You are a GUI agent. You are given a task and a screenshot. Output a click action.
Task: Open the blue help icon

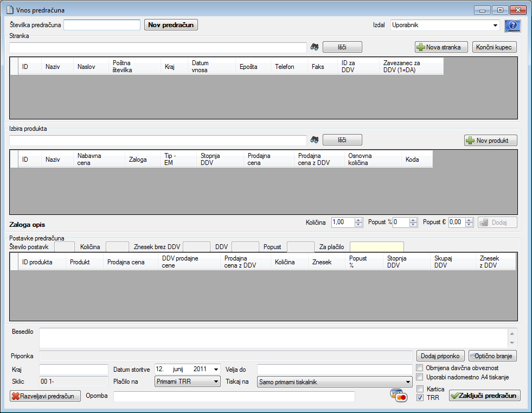(512, 26)
